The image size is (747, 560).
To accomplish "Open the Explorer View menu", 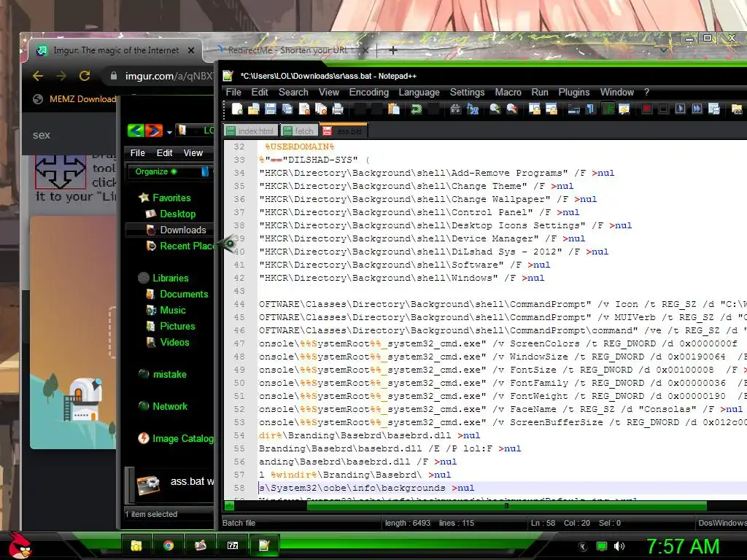I will pos(193,153).
